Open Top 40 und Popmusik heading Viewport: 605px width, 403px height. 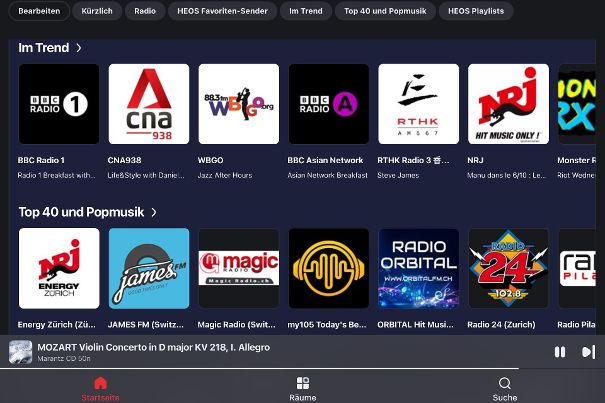click(x=81, y=212)
